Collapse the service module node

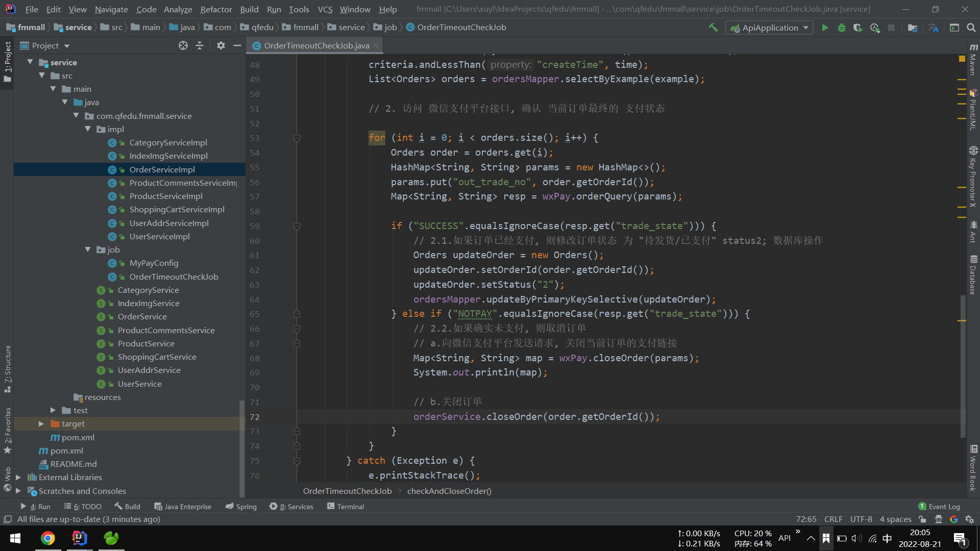click(30, 62)
